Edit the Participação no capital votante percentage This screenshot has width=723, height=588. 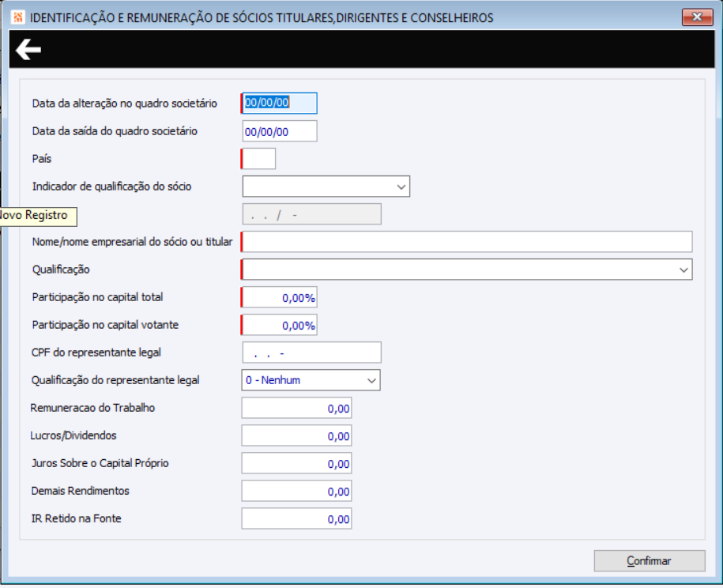[x=280, y=325]
